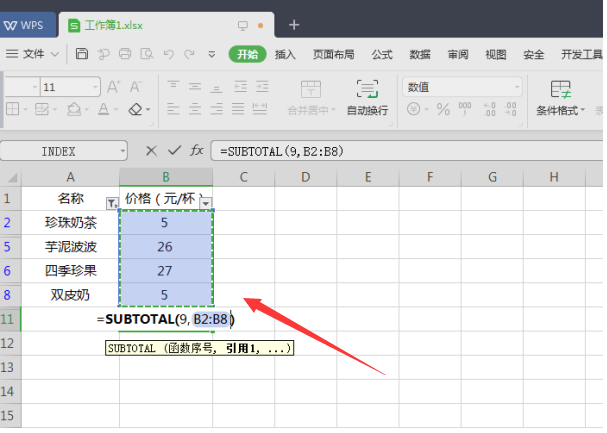607x433 pixels.
Task: Click column C header
Action: 243,177
